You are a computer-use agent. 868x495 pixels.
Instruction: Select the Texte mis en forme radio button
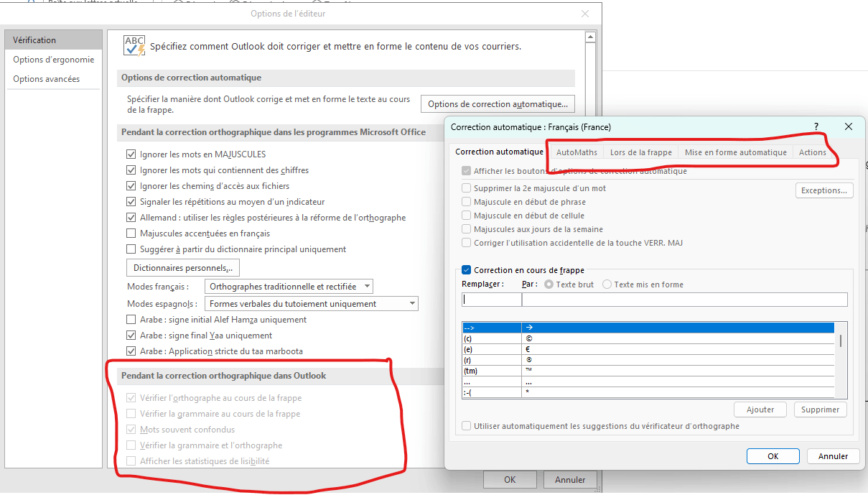coord(607,284)
